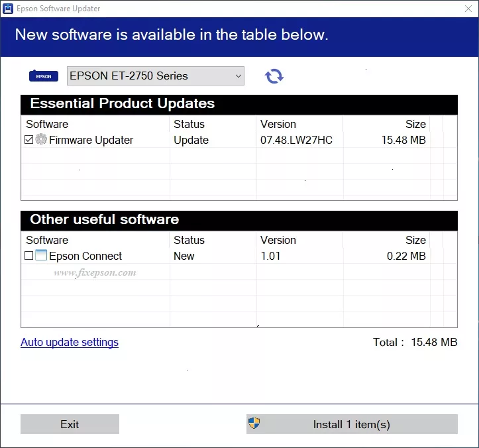Click the Epson Software Updater title bar icon
The height and width of the screenshot is (448, 479).
[x=9, y=10]
